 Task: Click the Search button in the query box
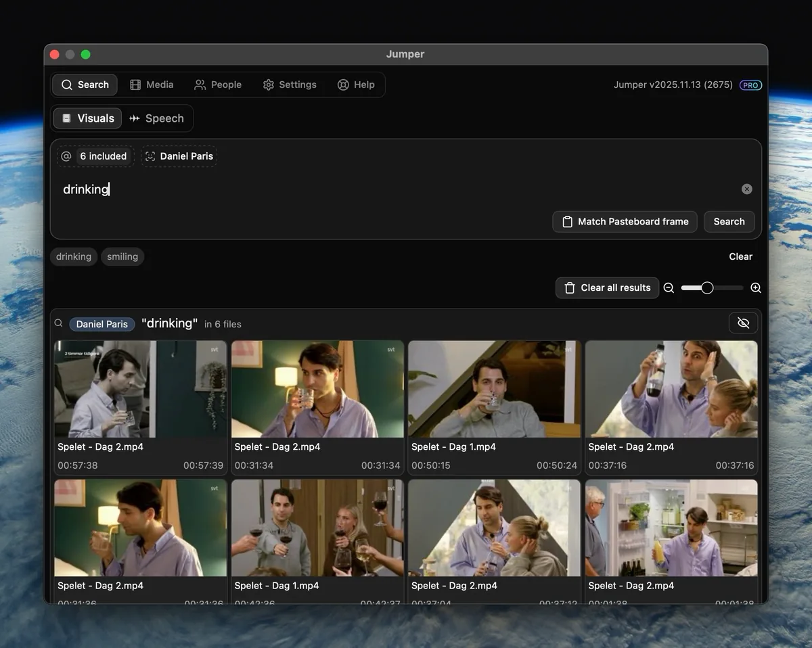pos(729,222)
